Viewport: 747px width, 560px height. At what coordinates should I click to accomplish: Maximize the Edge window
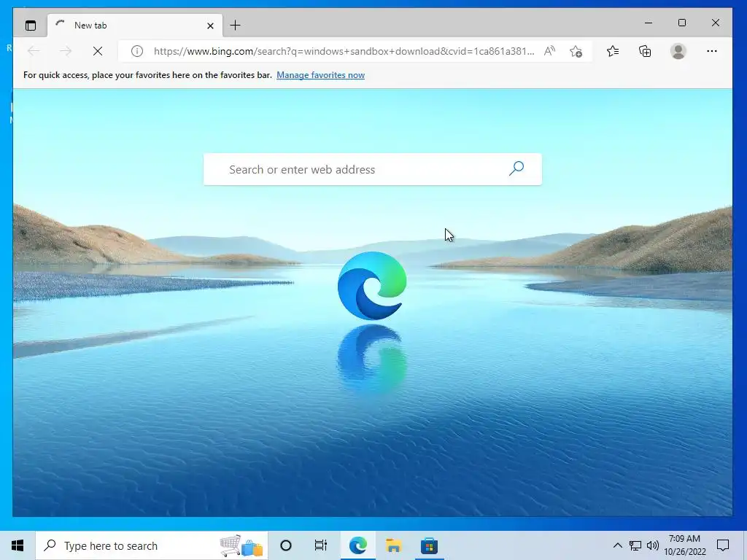[x=682, y=23]
